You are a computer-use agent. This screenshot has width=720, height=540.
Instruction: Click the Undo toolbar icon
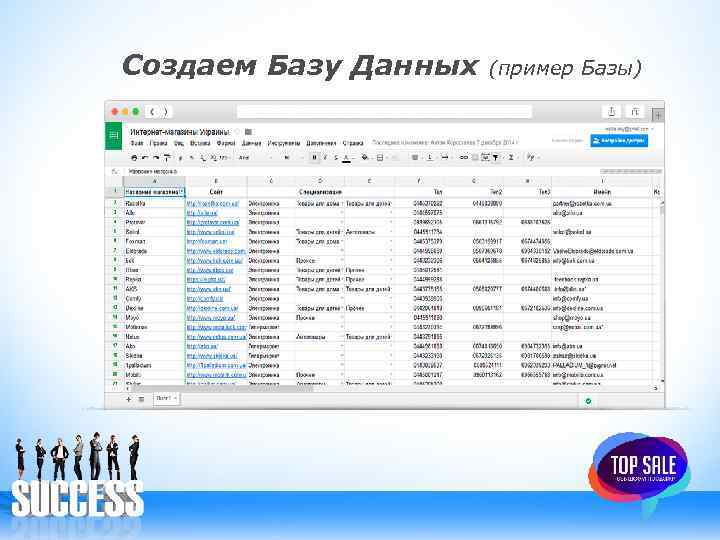(x=145, y=158)
